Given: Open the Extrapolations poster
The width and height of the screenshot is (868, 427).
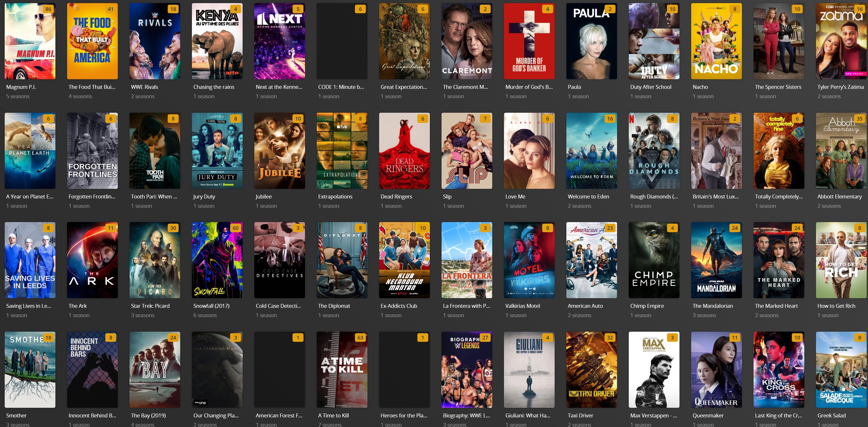Looking at the screenshot, I should (342, 151).
